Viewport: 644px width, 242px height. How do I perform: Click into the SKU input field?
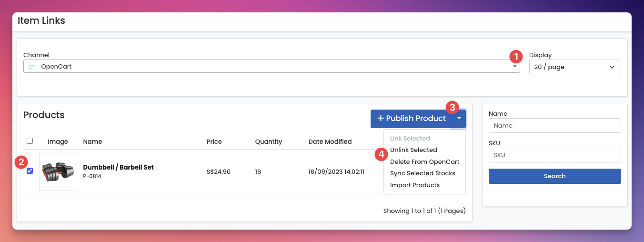[554, 155]
